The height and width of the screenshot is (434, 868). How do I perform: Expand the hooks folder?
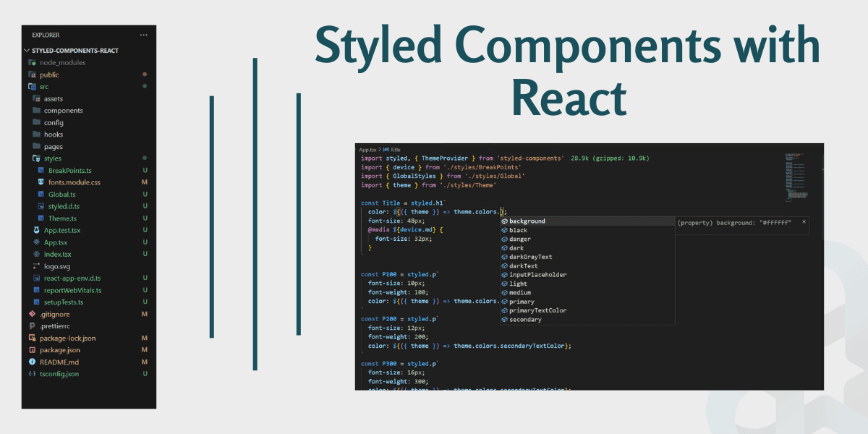point(54,134)
